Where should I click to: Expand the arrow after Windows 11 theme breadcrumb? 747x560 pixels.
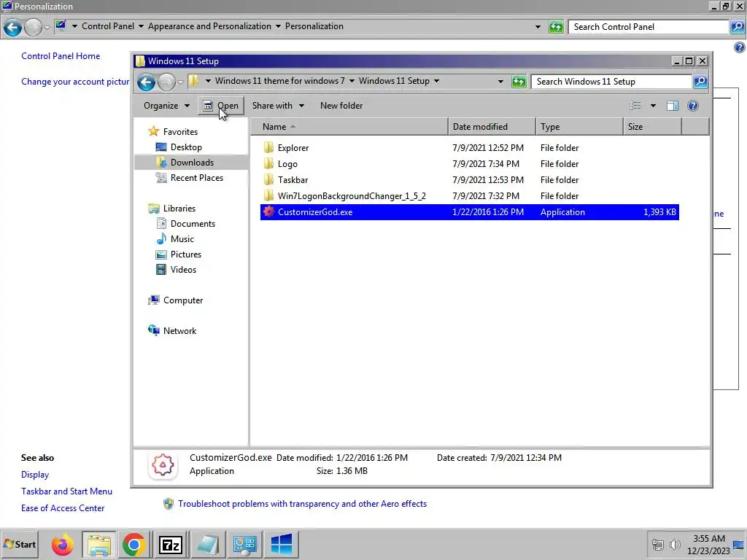tap(352, 81)
